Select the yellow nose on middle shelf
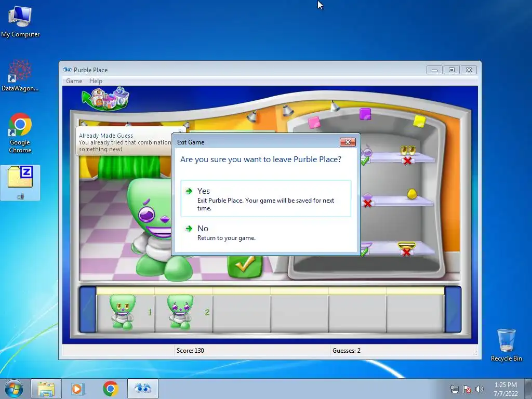The height and width of the screenshot is (399, 532). (x=411, y=194)
